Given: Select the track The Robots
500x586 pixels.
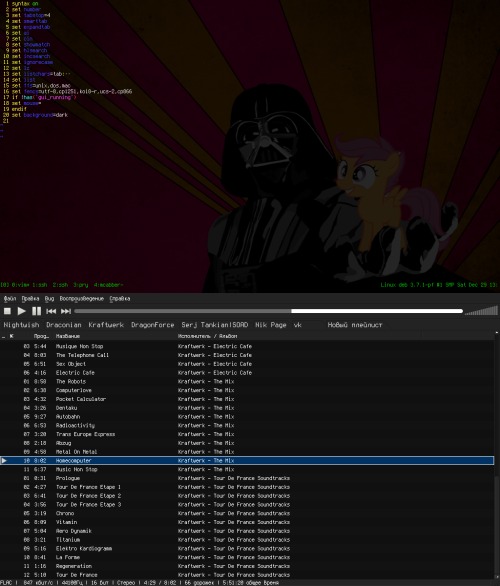Looking at the screenshot, I should (247, 381).
